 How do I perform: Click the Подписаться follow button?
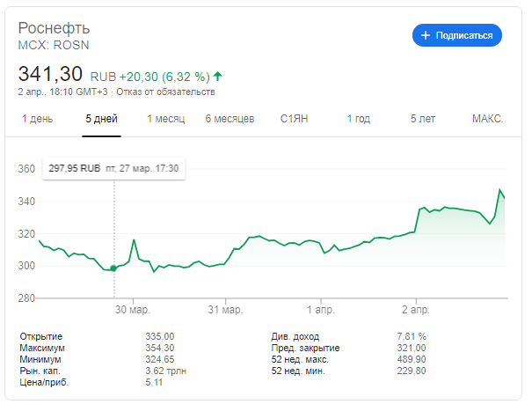456,35
